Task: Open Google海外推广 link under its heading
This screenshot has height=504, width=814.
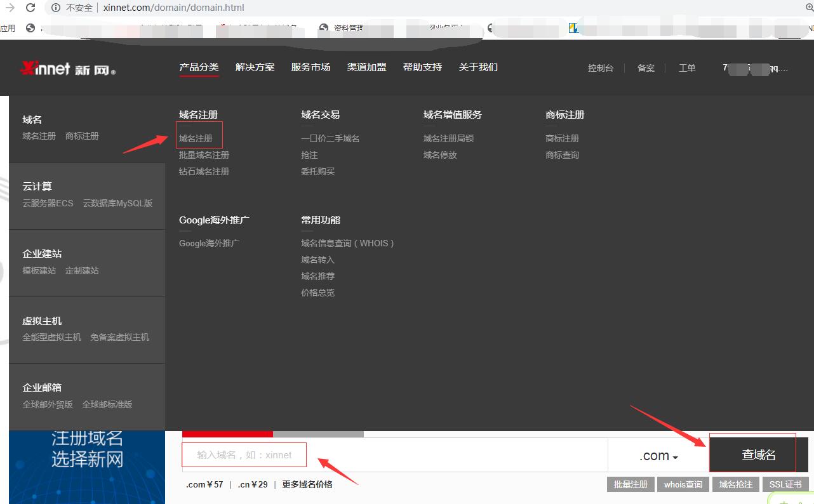Action: click(x=209, y=243)
